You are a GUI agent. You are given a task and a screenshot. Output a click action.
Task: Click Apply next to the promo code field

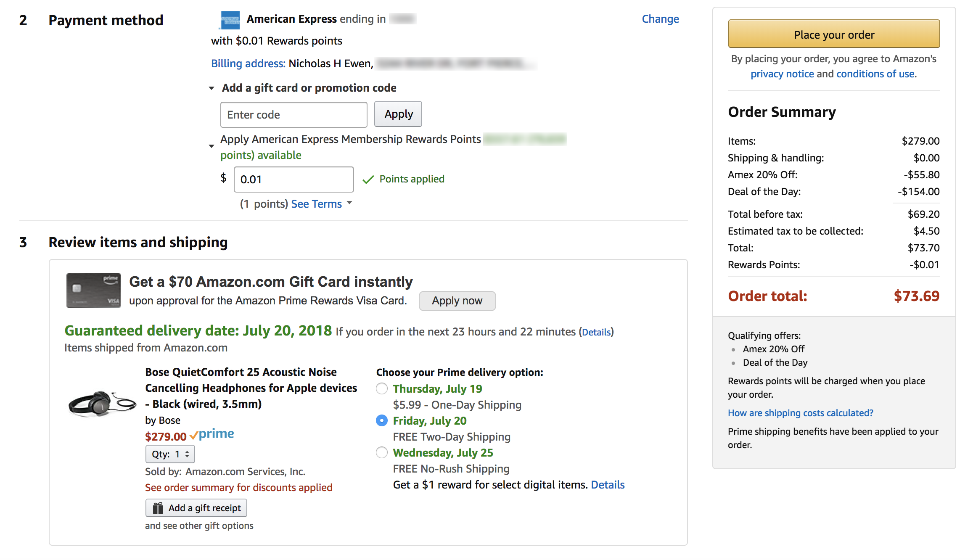398,114
